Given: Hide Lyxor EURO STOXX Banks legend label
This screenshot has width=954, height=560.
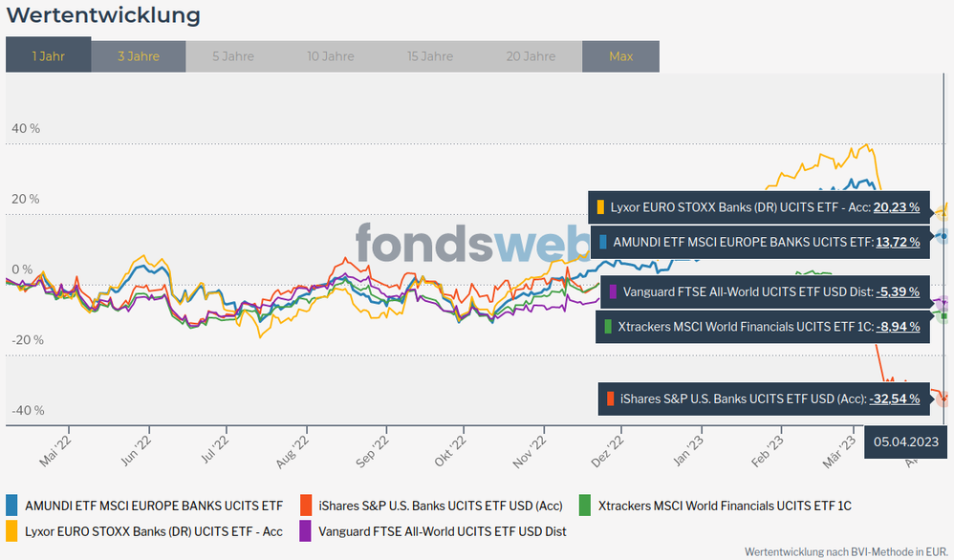Looking at the screenshot, I should coord(154,531).
